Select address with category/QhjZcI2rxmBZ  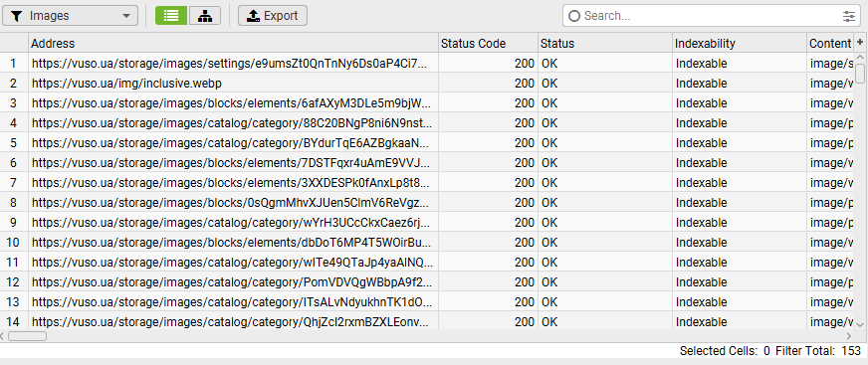point(233,321)
